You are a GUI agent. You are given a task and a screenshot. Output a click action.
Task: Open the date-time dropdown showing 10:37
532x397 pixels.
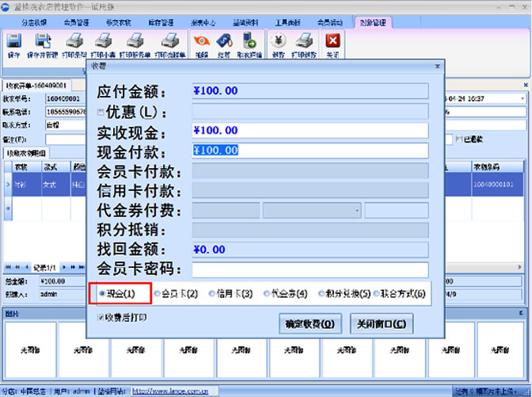click(x=522, y=97)
